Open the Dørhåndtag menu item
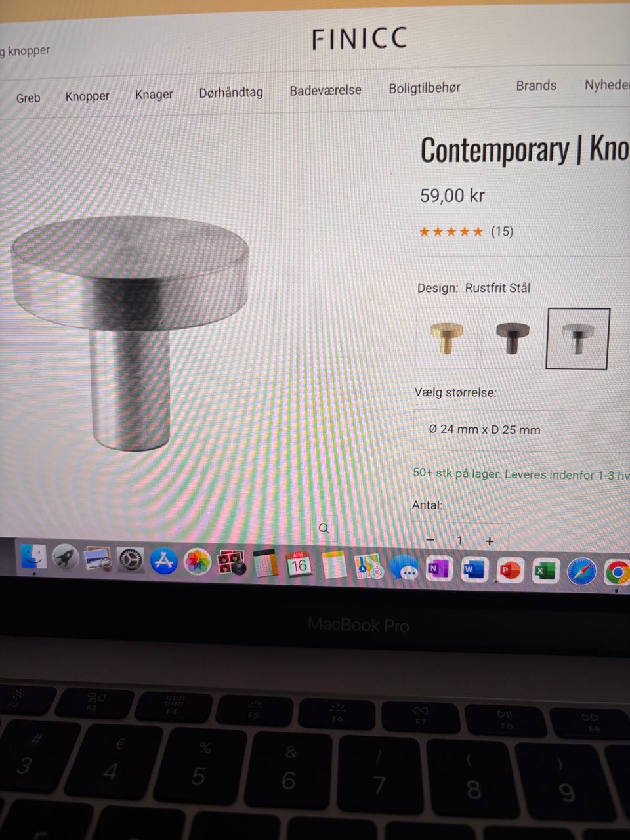This screenshot has height=840, width=630. point(231,92)
